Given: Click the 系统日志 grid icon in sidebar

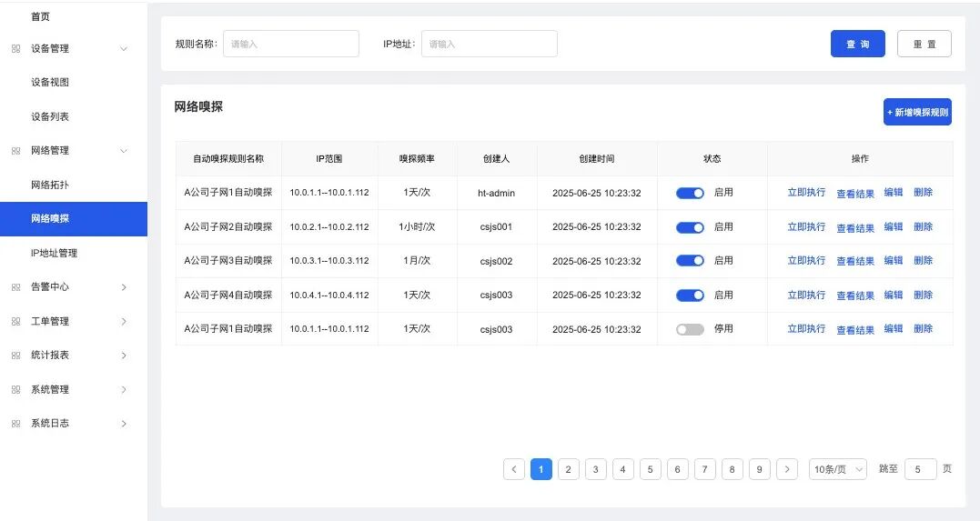Looking at the screenshot, I should point(15,424).
